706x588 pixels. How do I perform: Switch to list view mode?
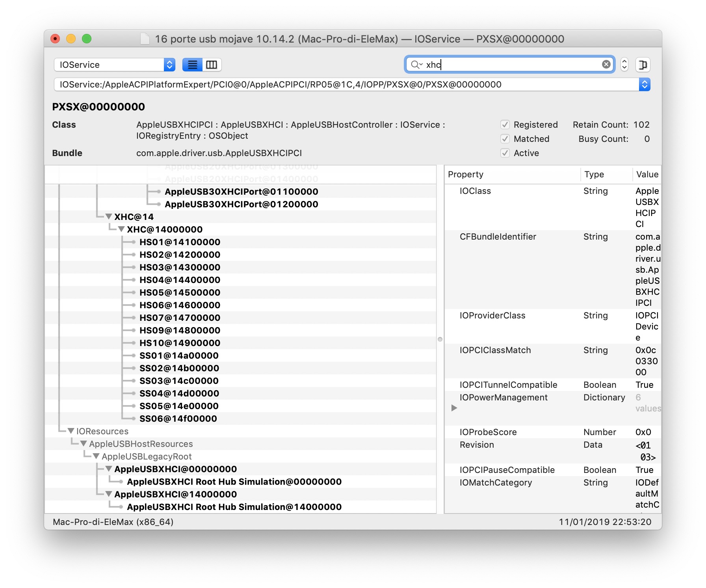[x=192, y=65]
